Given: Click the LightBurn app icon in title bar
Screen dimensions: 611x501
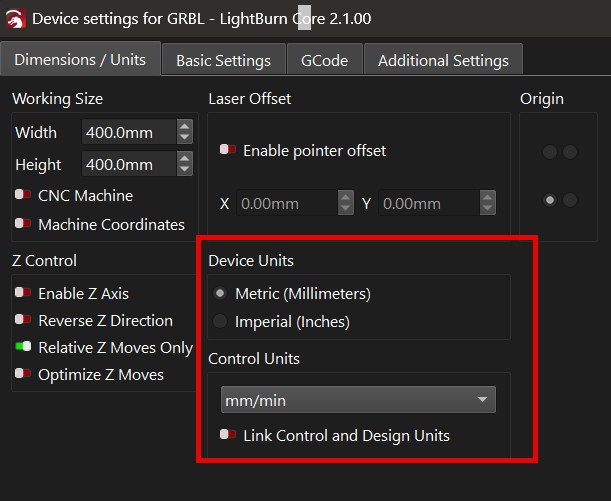Looking at the screenshot, I should point(16,18).
